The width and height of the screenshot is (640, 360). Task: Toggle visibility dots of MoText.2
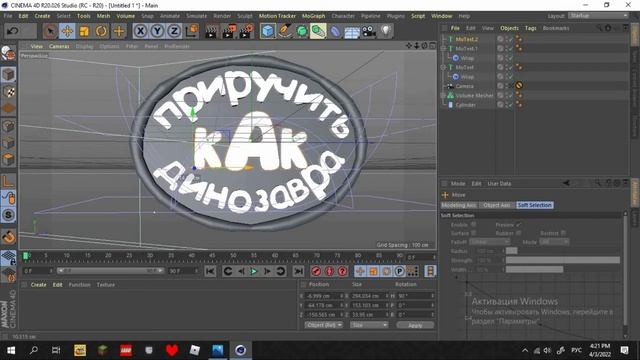(506, 39)
